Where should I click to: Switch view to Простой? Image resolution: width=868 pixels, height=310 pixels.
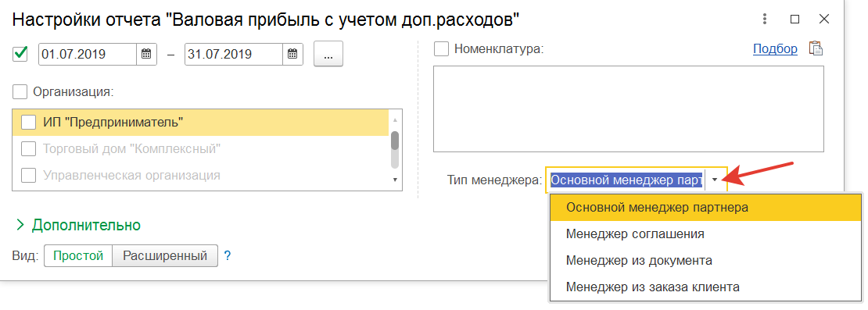[78, 256]
